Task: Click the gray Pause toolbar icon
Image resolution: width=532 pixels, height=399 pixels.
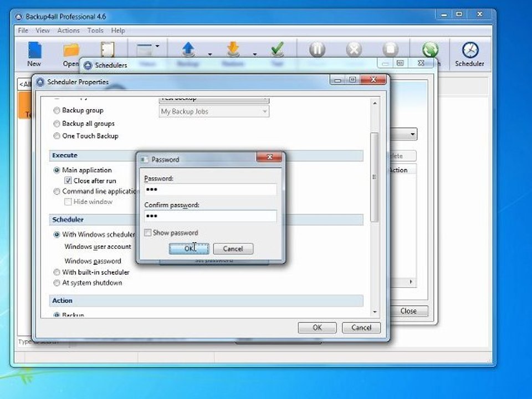Action: click(x=317, y=49)
